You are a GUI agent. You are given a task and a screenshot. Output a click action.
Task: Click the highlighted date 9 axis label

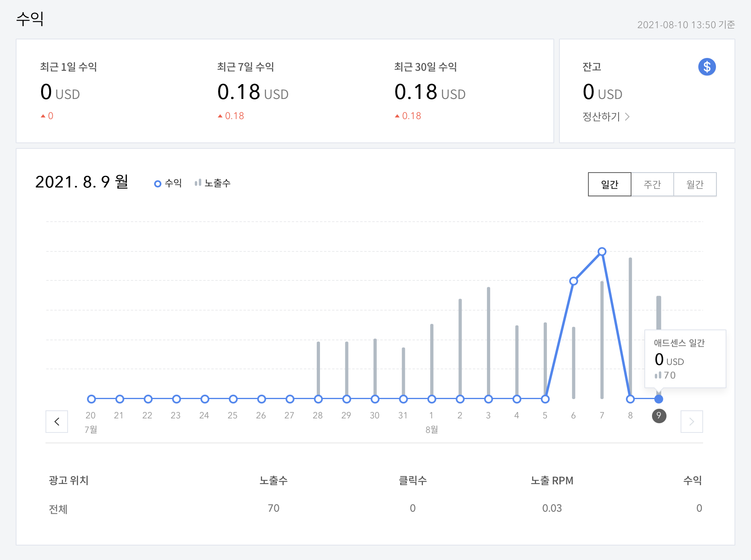pyautogui.click(x=659, y=416)
